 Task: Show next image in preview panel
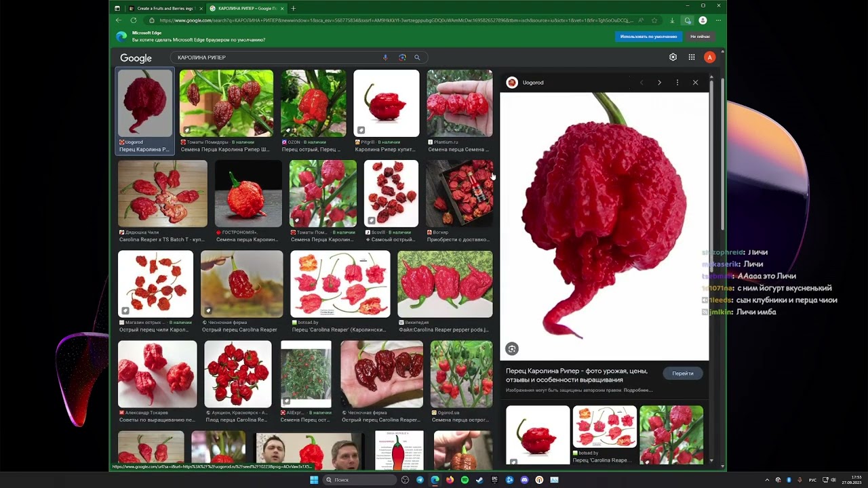click(x=659, y=83)
